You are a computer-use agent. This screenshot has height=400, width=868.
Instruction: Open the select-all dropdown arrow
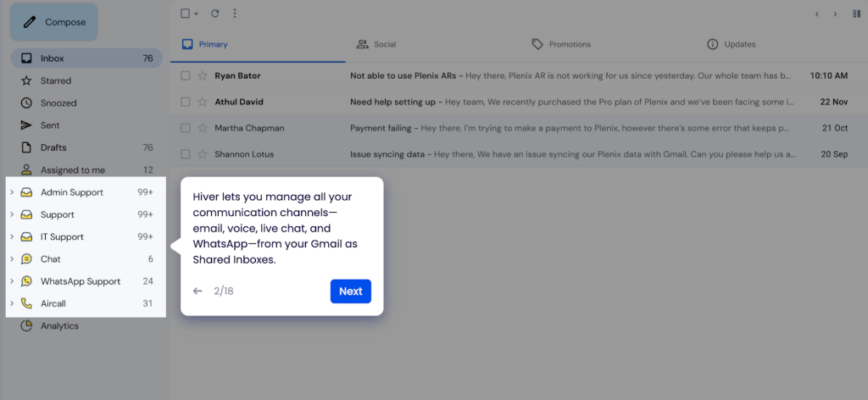click(196, 14)
